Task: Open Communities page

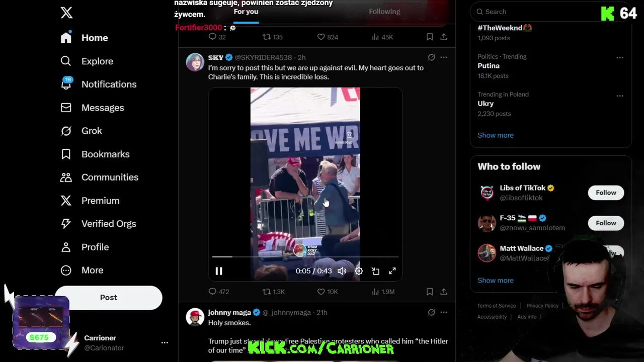Action: coord(99,177)
